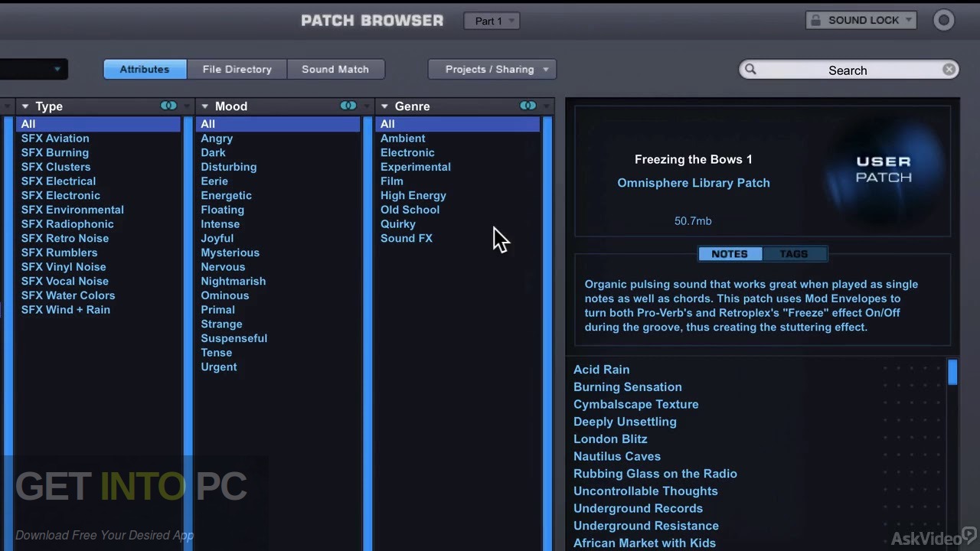This screenshot has height=551, width=980.
Task: Toggle the link icon on the Mood column
Action: [348, 106]
